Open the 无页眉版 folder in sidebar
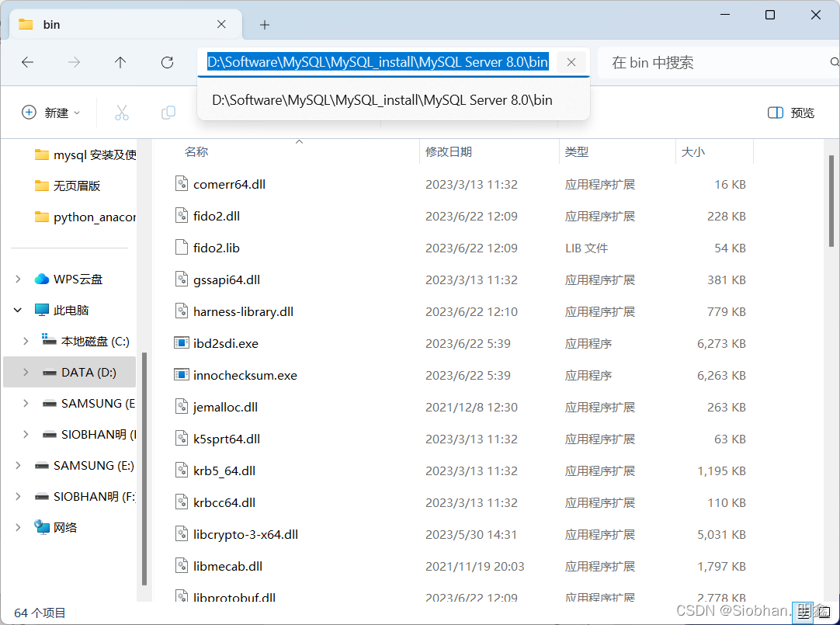 pos(68,186)
